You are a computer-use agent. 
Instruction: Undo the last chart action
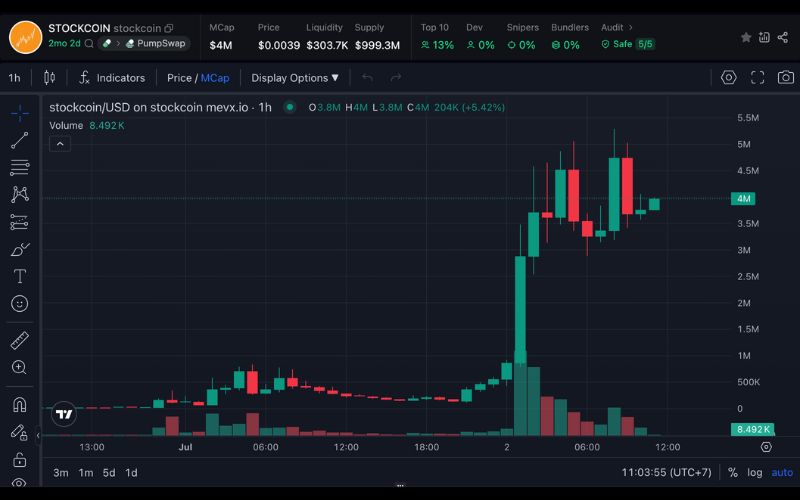point(367,78)
